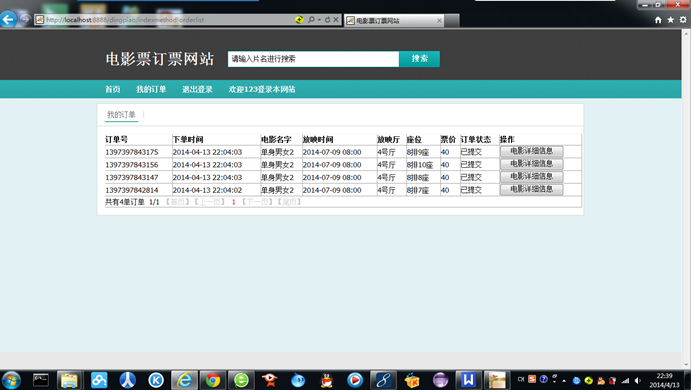
Task: Open 电影详细信息 for order 1397397843147
Action: tap(531, 176)
